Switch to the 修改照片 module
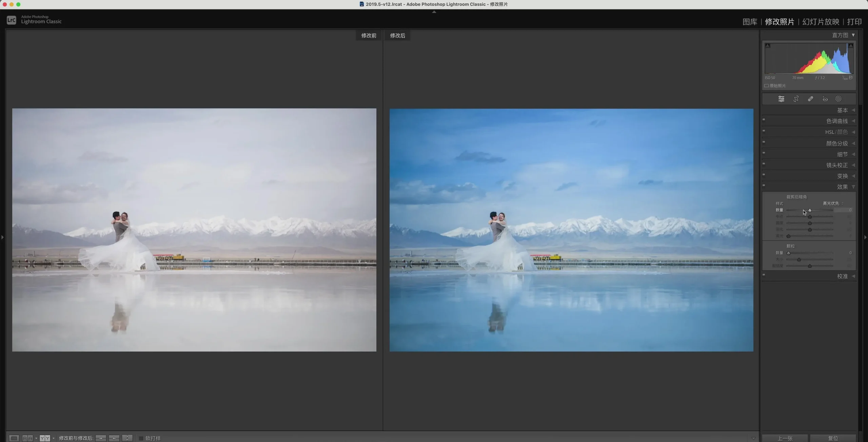This screenshot has height=442, width=868. (780, 22)
